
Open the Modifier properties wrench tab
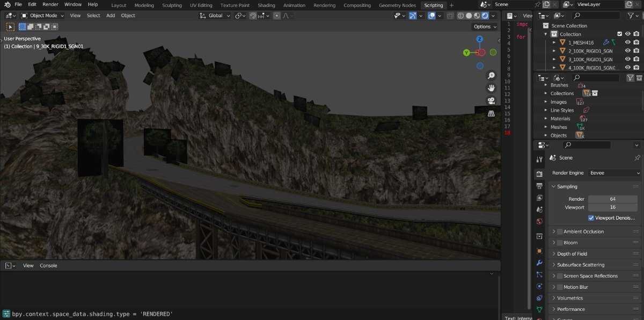tap(539, 263)
